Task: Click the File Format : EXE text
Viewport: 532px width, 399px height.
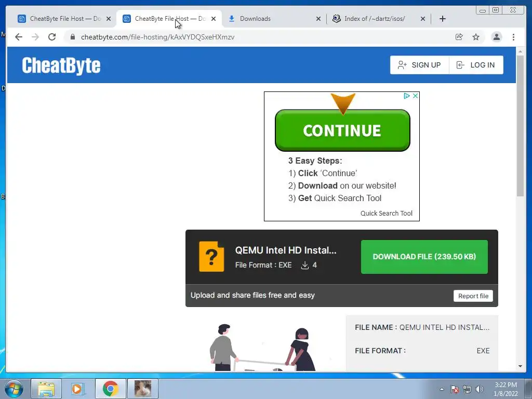Action: (263, 265)
